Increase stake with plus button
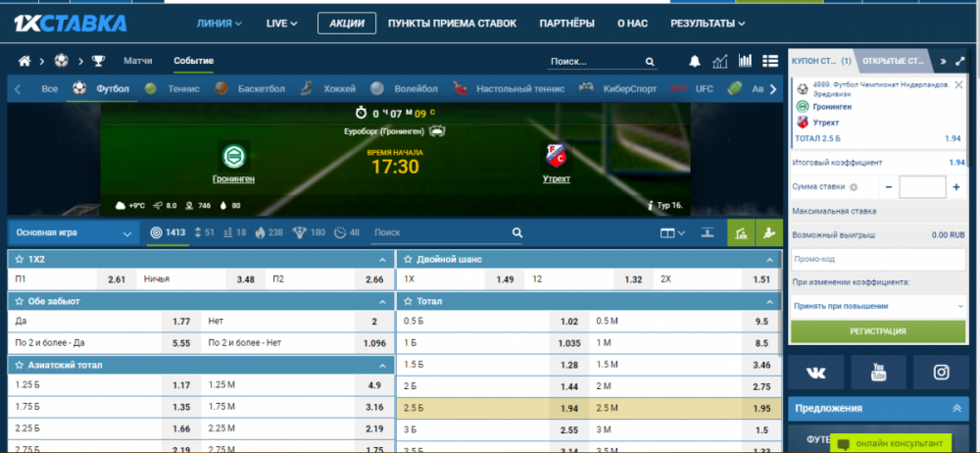 (955, 186)
